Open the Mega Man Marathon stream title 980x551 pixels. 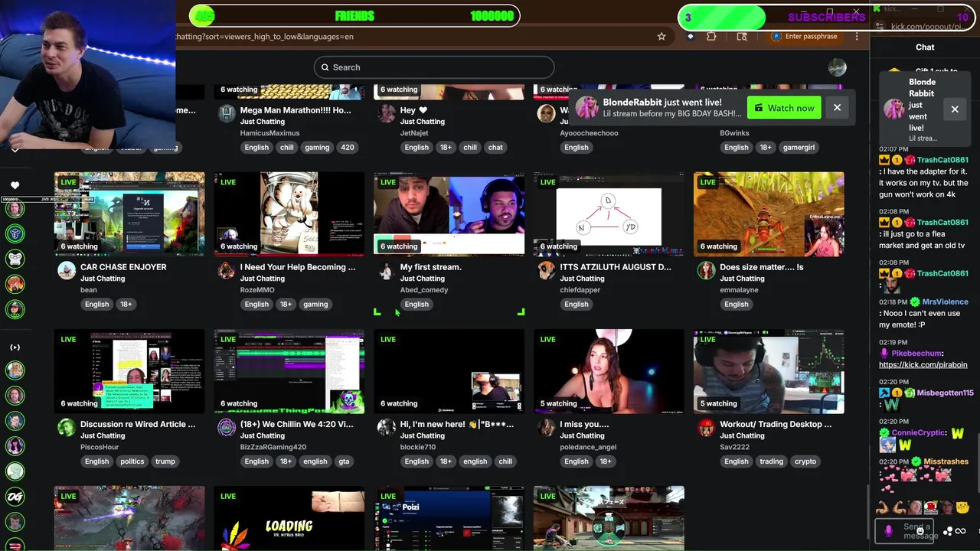(x=296, y=110)
